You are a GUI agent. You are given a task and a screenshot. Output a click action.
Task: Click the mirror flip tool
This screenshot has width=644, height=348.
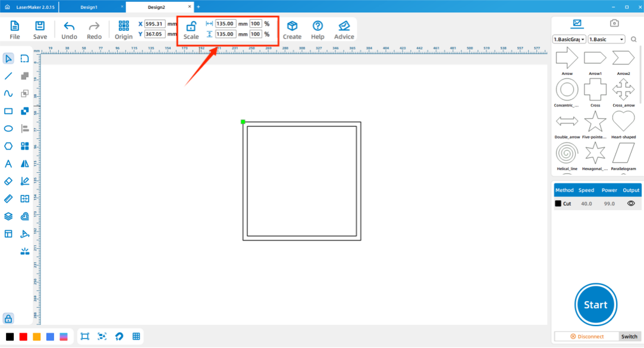[x=24, y=164]
